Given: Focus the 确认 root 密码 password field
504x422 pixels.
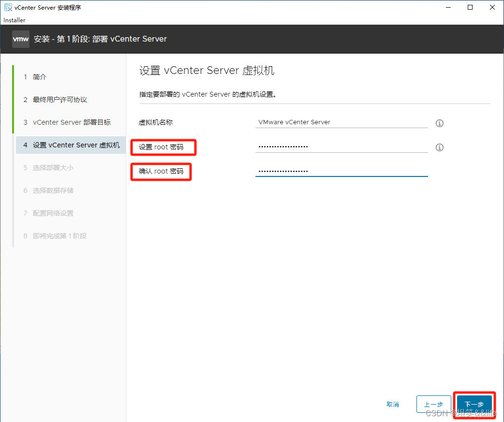Looking at the screenshot, I should pos(341,171).
